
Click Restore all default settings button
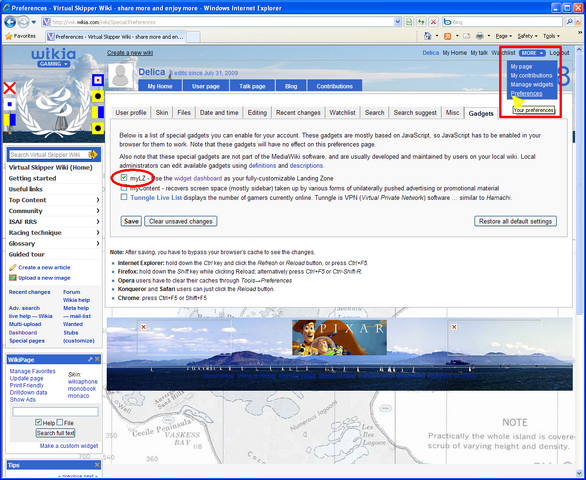515,221
